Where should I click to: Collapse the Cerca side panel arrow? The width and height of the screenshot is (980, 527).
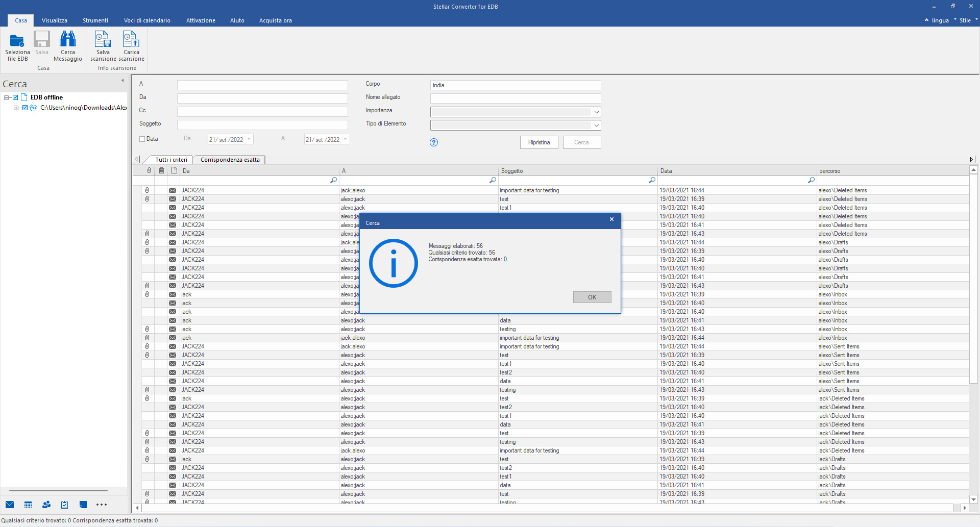[x=122, y=81]
